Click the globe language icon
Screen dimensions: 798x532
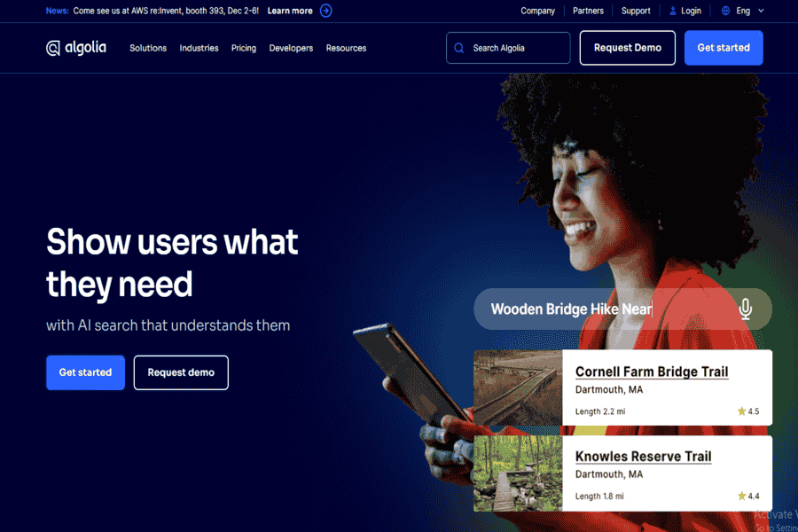(x=725, y=11)
